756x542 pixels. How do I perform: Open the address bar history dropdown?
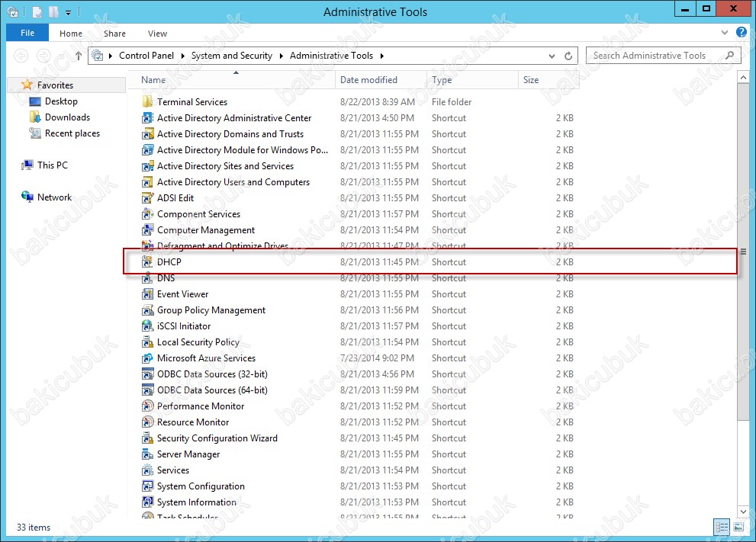coord(552,56)
